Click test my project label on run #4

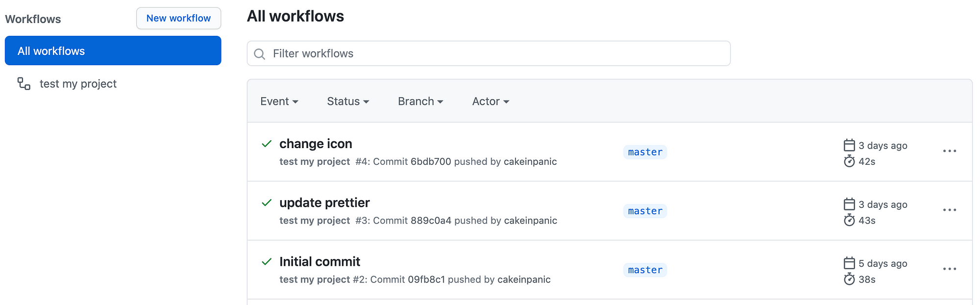[315, 161]
